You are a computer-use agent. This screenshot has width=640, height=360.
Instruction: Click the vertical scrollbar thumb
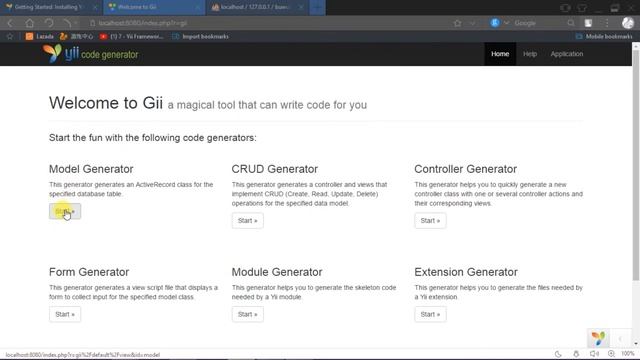click(636, 165)
